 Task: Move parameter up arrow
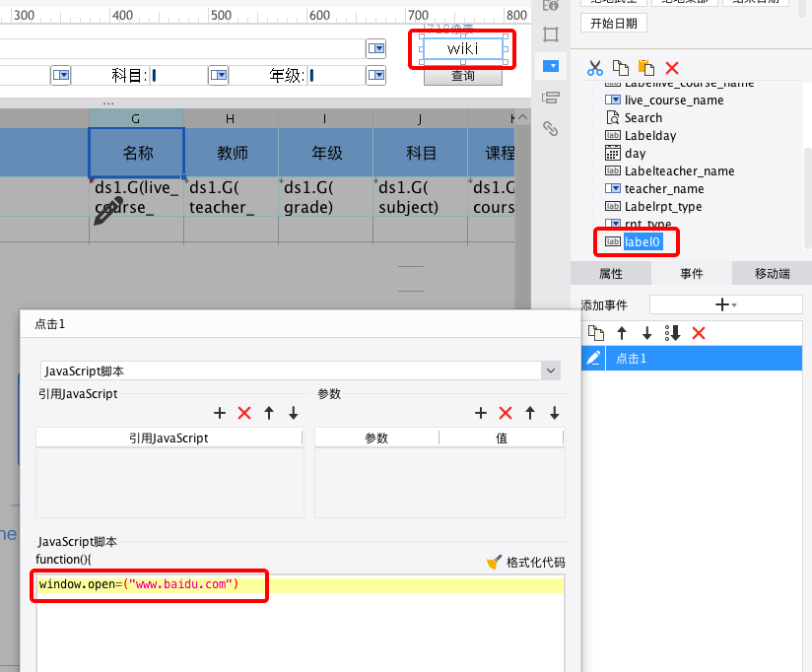click(530, 413)
